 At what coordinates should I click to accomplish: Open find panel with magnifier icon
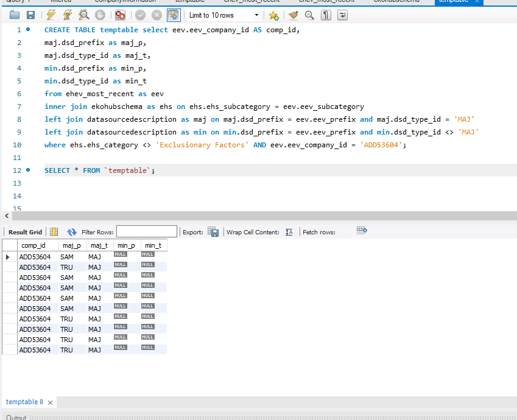(x=309, y=15)
